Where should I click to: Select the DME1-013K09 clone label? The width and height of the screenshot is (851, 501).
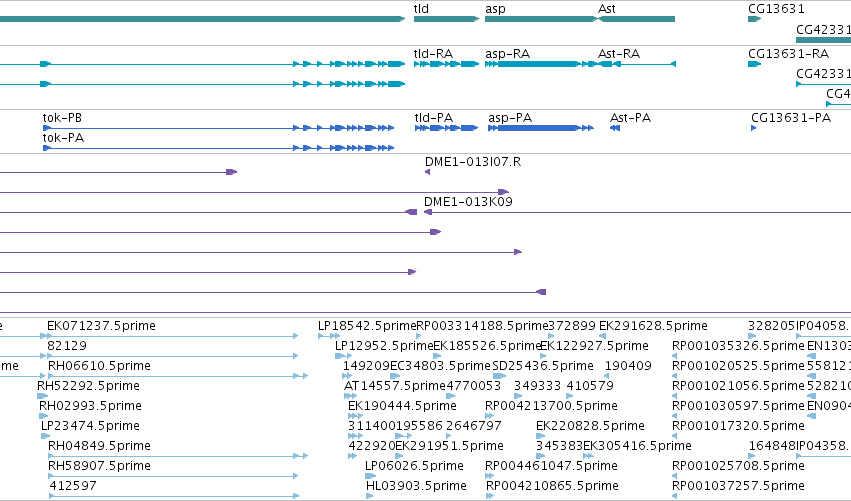(x=468, y=202)
